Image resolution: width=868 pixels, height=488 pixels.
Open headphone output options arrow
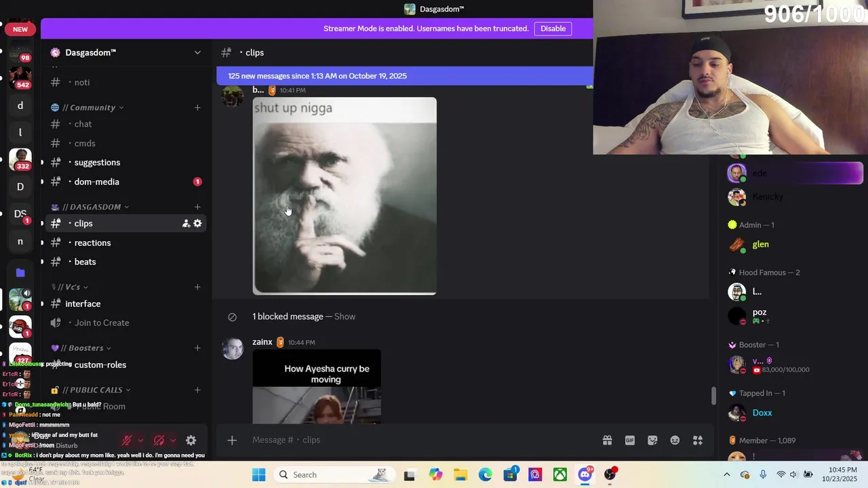(x=173, y=441)
